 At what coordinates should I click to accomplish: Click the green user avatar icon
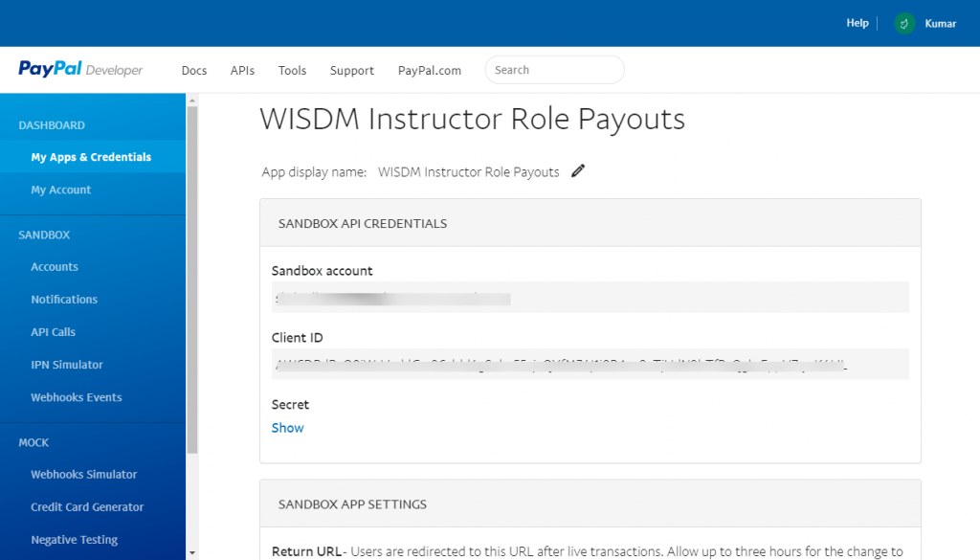click(x=904, y=23)
